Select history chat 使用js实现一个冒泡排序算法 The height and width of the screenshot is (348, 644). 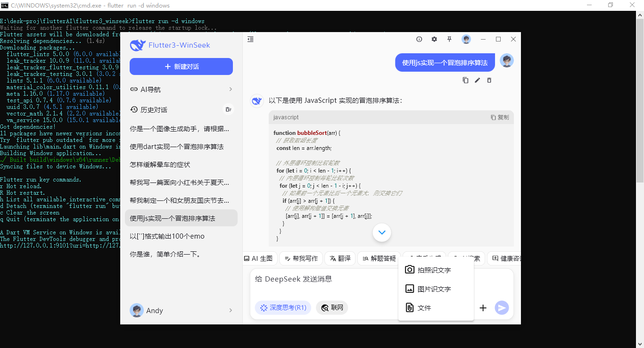click(181, 218)
